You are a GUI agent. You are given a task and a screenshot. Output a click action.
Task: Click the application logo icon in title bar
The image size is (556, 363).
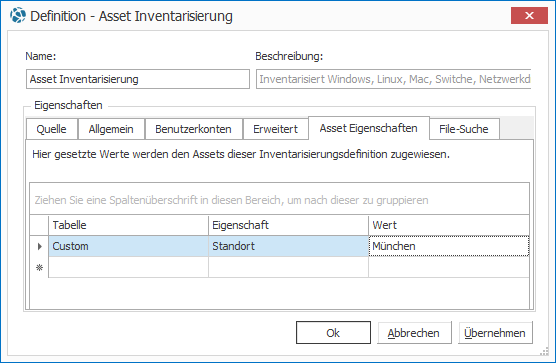[x=18, y=16]
